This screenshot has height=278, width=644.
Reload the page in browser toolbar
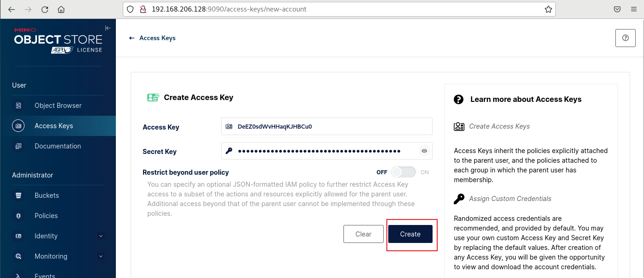point(45,9)
